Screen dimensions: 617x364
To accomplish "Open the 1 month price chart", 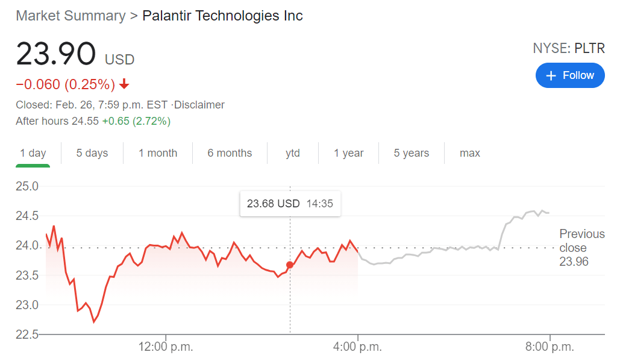I will point(158,153).
